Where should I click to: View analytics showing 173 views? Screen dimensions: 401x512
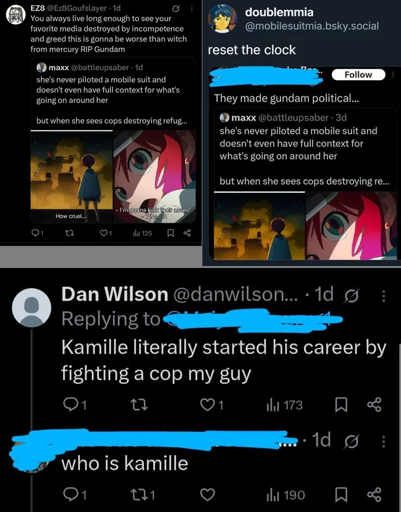pyautogui.click(x=284, y=405)
